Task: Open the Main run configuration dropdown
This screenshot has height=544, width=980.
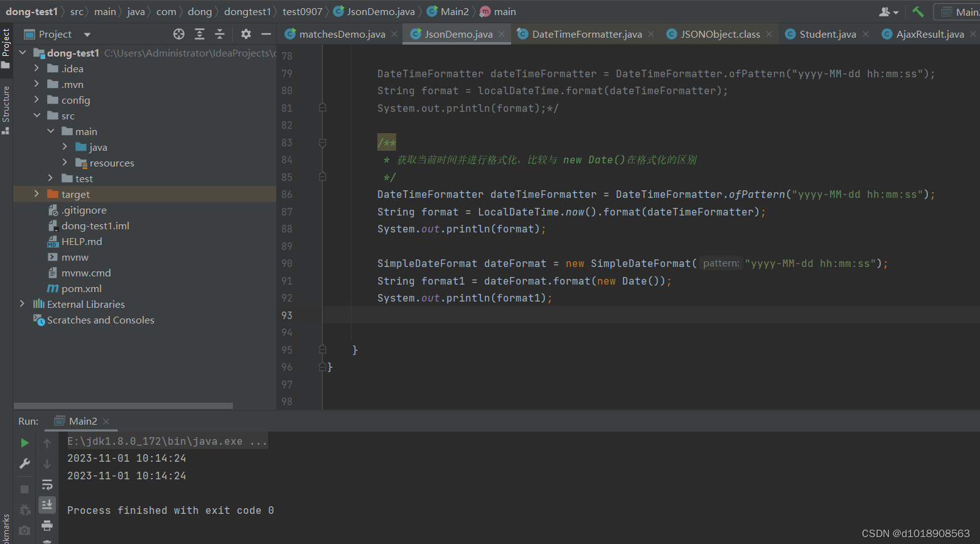Action: [957, 11]
